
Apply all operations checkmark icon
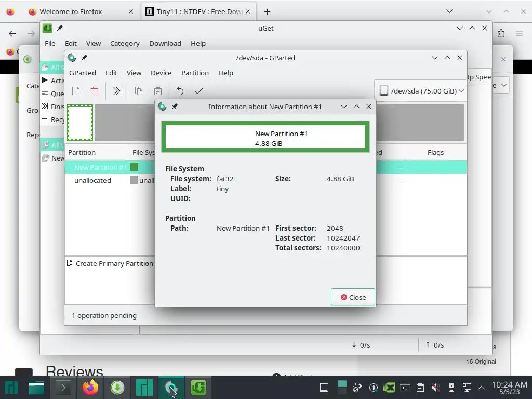(199, 91)
